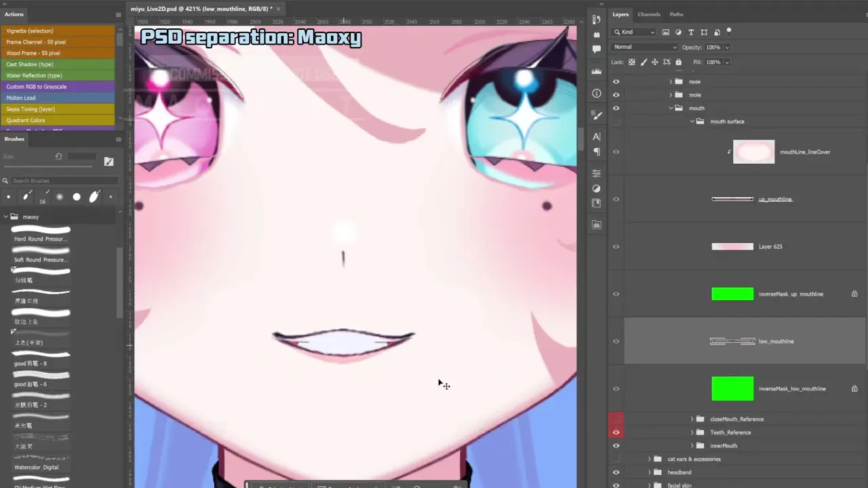Open the Normal blend mode dropdown
Viewport: 868px width, 488px height.
coord(644,47)
